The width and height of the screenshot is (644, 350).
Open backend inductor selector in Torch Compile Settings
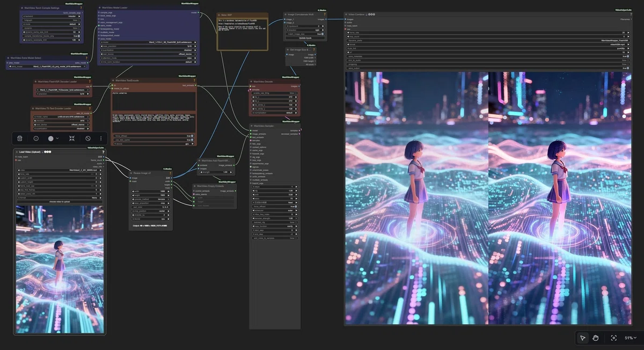(x=53, y=17)
